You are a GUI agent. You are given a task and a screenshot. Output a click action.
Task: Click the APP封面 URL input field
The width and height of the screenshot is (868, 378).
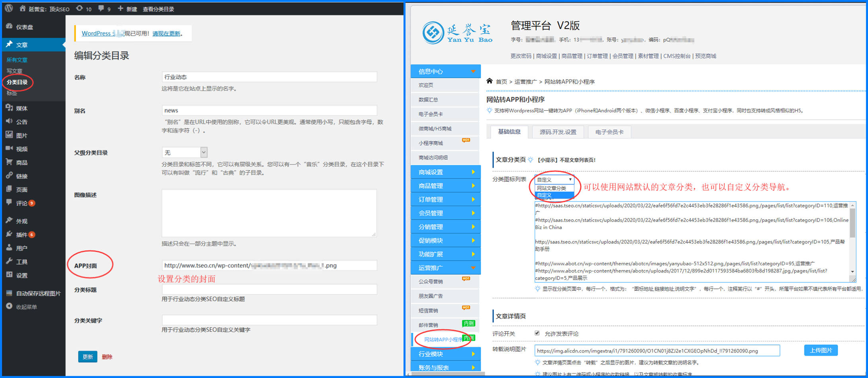coord(269,265)
